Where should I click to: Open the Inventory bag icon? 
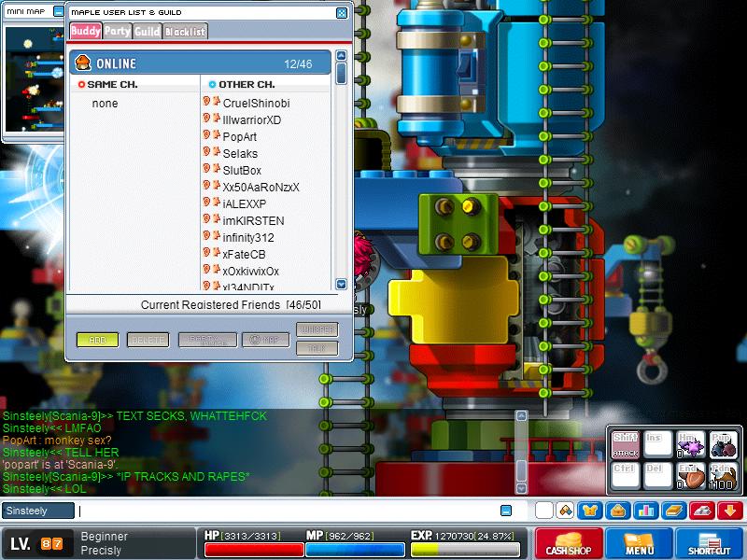pos(618,511)
